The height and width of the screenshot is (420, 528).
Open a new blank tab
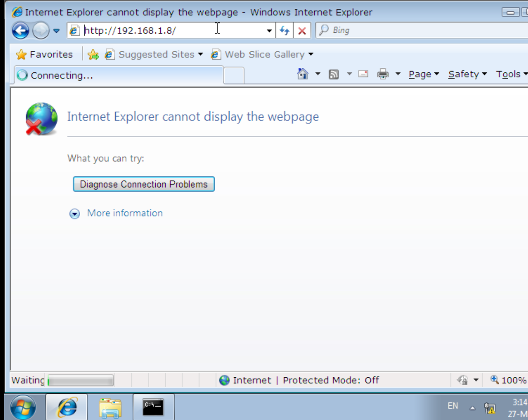point(234,76)
